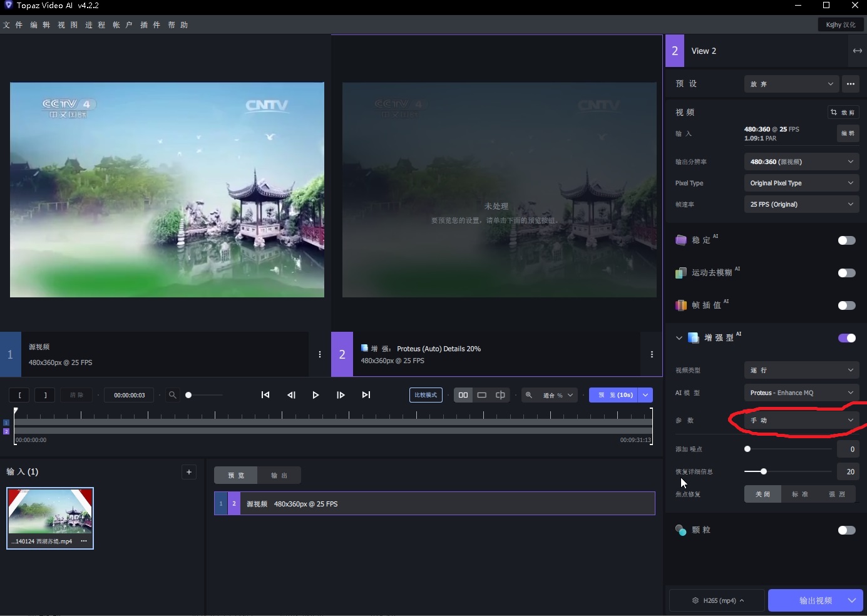Open three-dot menu on the mp4 thumbnail
This screenshot has width=867, height=616.
coord(84,541)
